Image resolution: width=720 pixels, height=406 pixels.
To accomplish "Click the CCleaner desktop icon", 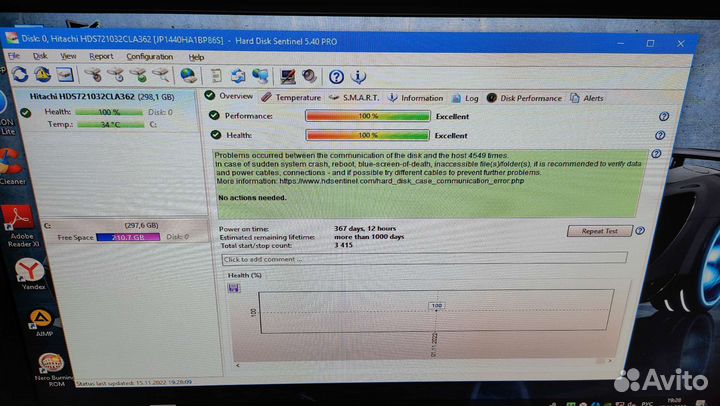I will pyautogui.click(x=11, y=166).
